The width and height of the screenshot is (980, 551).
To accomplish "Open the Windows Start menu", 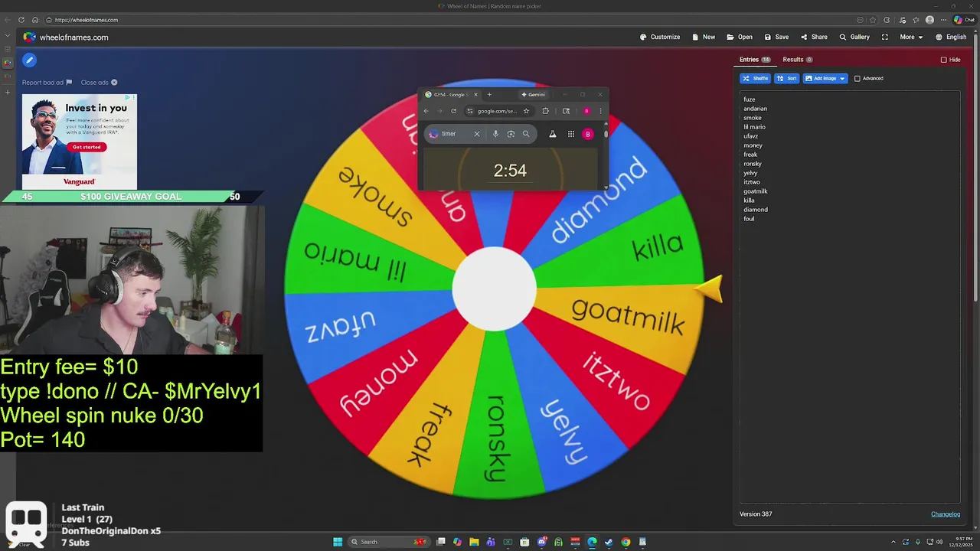I will (338, 542).
